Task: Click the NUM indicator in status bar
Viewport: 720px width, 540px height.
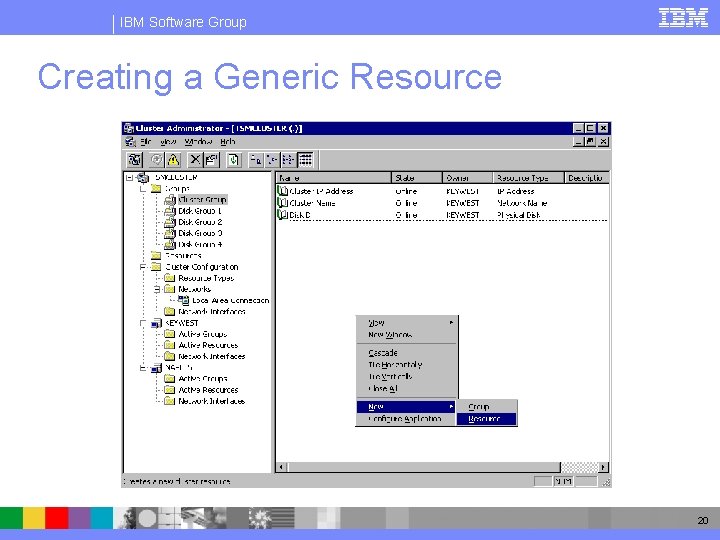Action: tap(563, 481)
